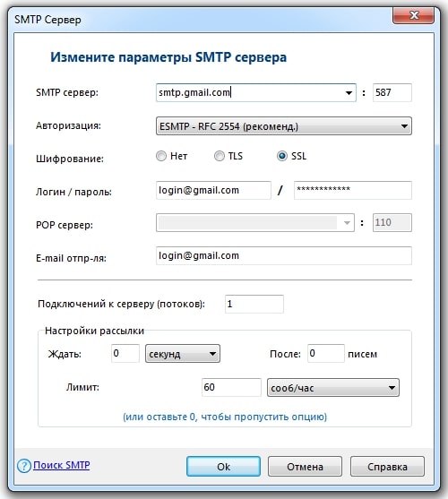Click the SMTP port field showing 587
Screen dimensions: 448x499
pos(392,92)
